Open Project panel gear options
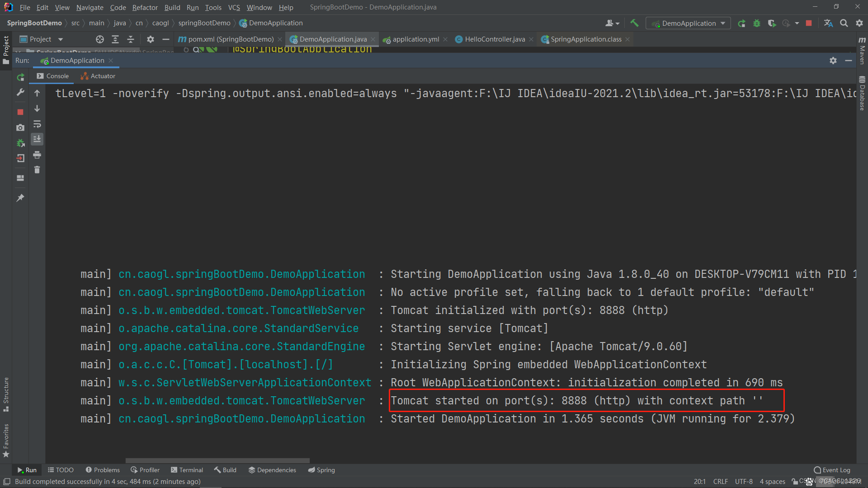Screen dimensions: 868x488 click(151, 39)
